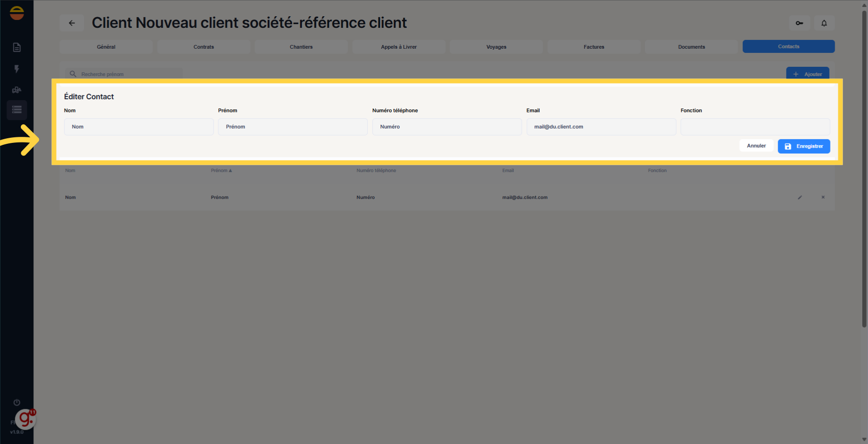The image size is (868, 444).
Task: Cancel editing with the Annuler button
Action: click(756, 145)
